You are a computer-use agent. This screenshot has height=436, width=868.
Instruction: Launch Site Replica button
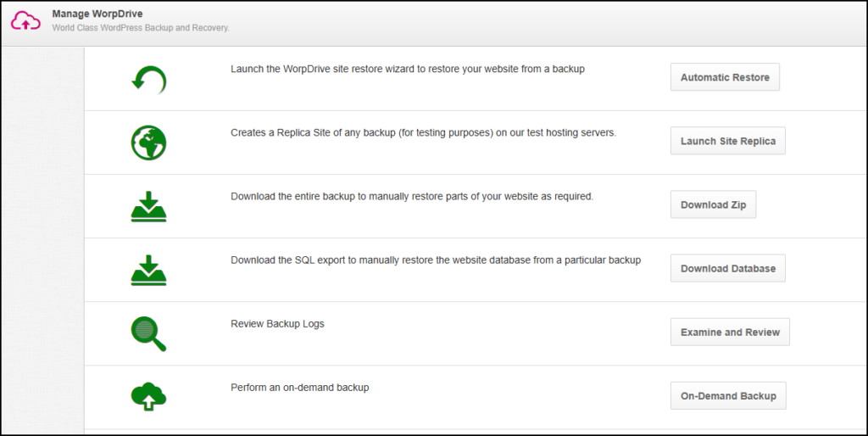[727, 141]
